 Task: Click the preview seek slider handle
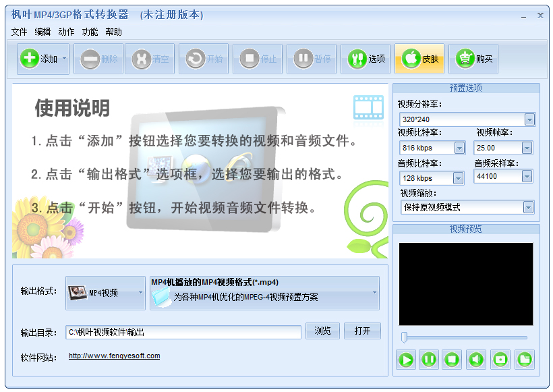404,337
